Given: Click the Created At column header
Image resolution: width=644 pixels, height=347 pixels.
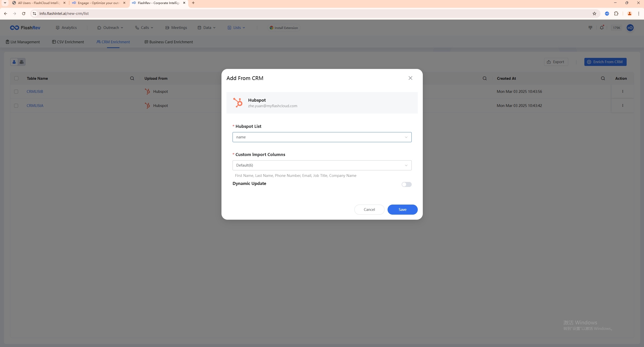Looking at the screenshot, I should coord(506,79).
